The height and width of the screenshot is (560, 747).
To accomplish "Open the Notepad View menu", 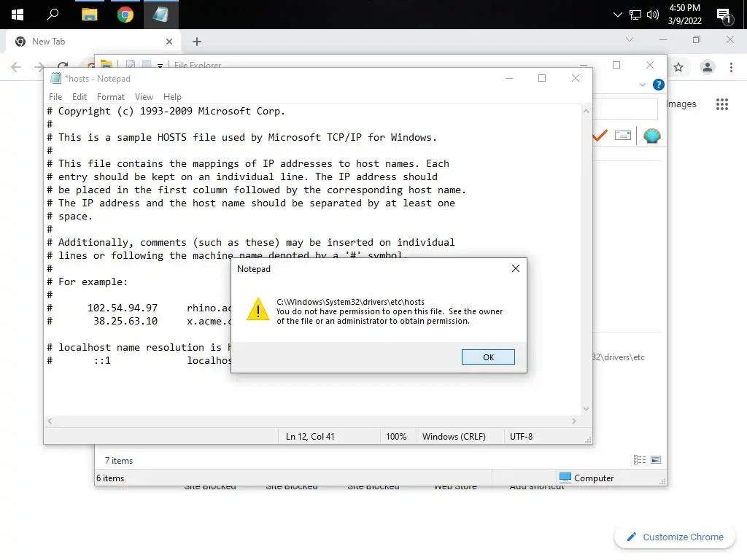I will (144, 97).
